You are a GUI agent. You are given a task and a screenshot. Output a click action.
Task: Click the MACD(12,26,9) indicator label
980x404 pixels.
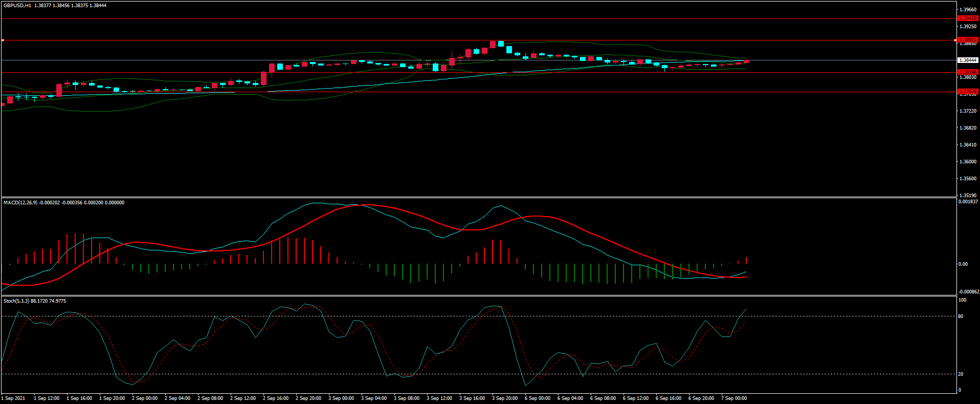point(20,203)
